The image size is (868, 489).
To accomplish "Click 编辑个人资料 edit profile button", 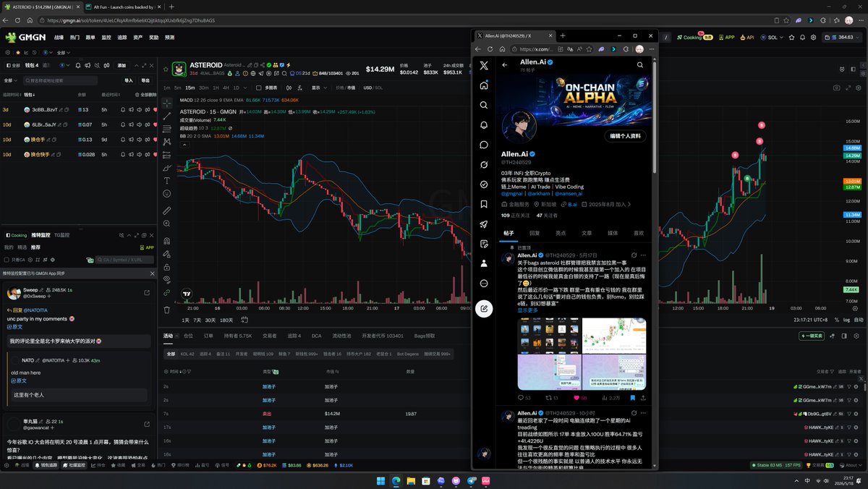I will click(626, 136).
